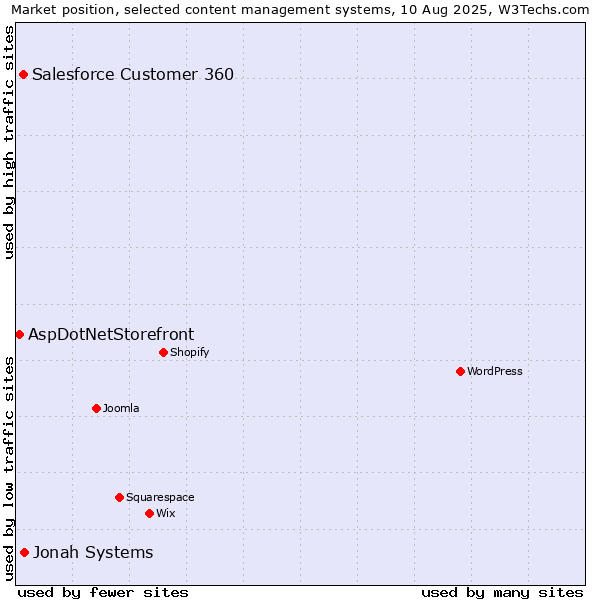This screenshot has width=600, height=600.
Task: Click the WordPress red data point
Action: click(x=460, y=371)
